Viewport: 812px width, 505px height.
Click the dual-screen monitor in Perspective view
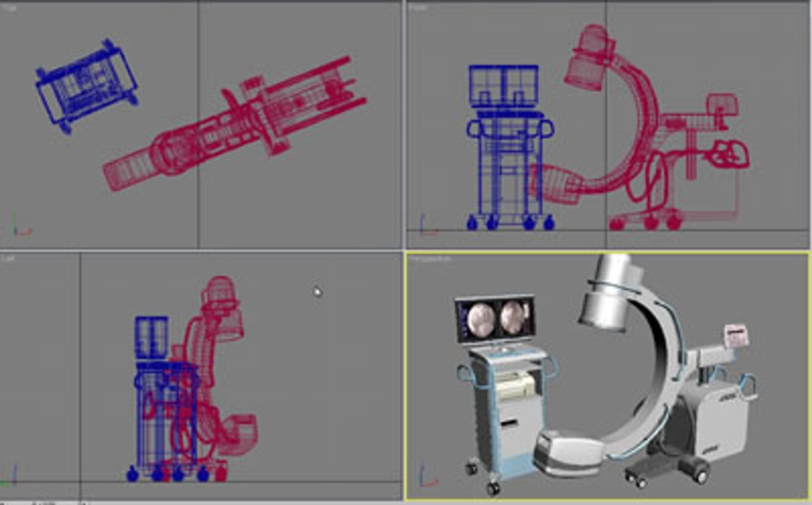(x=495, y=319)
